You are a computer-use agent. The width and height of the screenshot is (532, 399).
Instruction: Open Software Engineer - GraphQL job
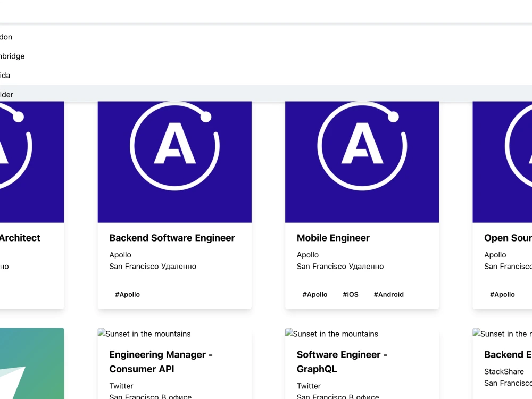tap(342, 362)
